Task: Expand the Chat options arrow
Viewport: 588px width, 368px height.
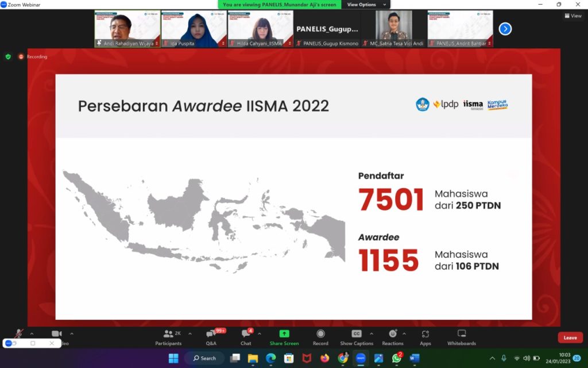Action: (260, 333)
